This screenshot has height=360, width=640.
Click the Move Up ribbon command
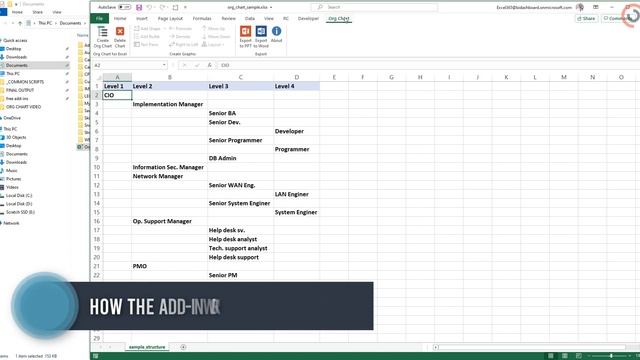click(x=213, y=29)
